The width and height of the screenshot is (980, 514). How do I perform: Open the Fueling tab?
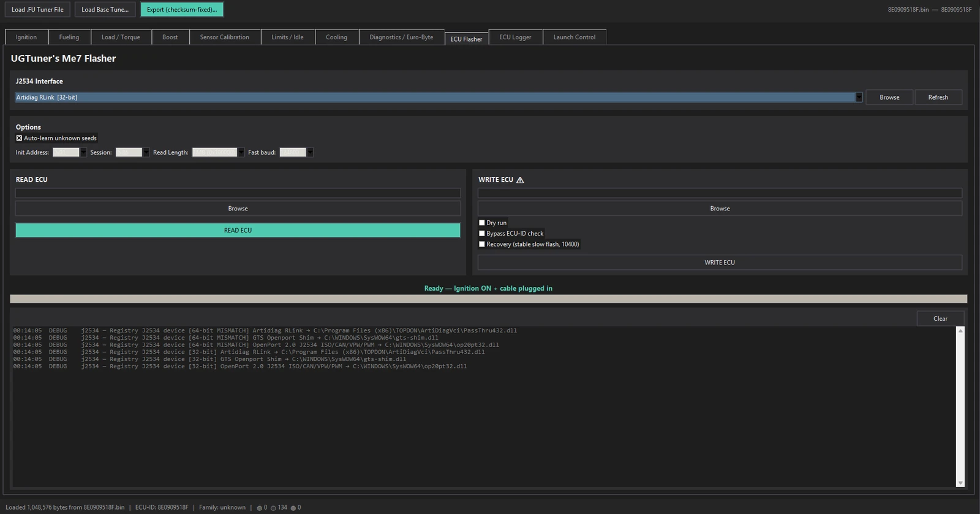(x=69, y=37)
